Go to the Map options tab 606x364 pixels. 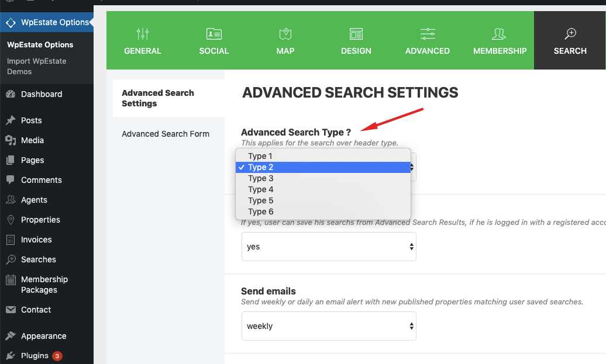tap(285, 41)
